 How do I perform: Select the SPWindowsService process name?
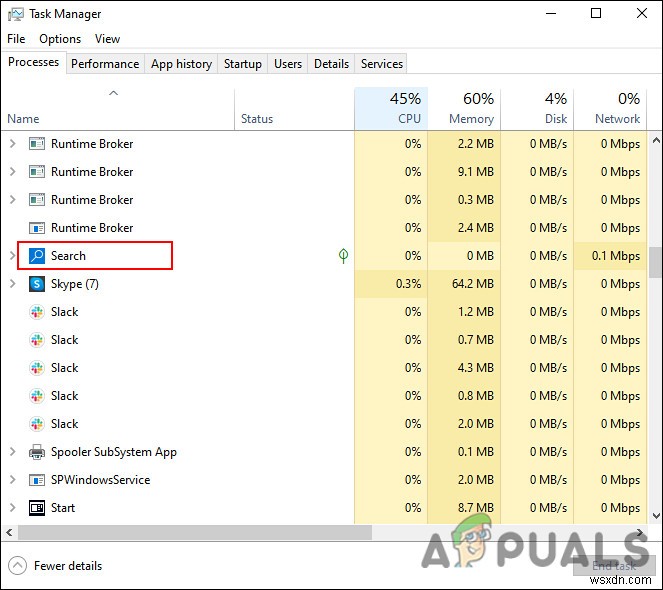pos(101,480)
